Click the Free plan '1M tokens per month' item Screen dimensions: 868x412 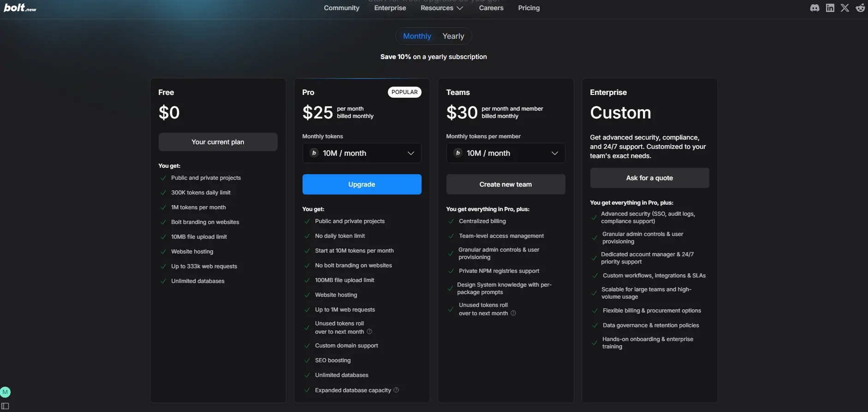[x=199, y=207]
